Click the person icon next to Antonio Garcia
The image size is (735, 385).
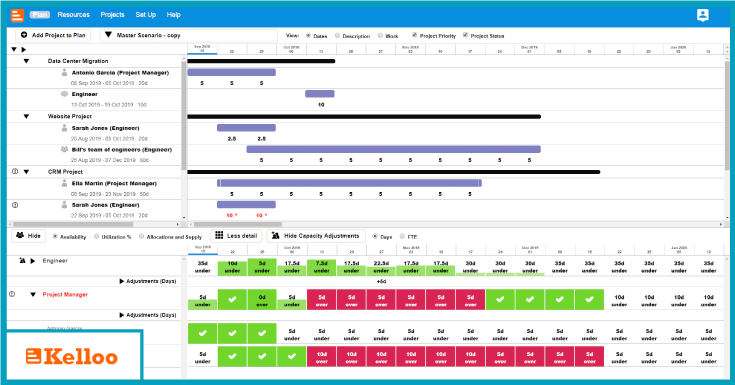click(x=64, y=73)
